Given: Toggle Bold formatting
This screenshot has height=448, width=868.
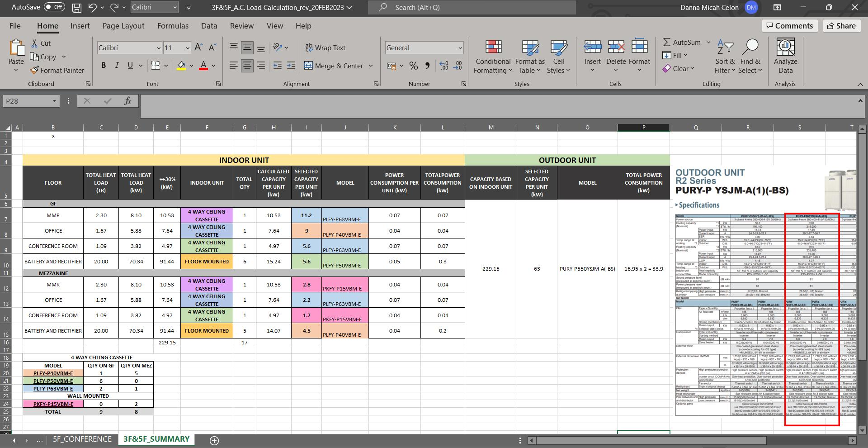Looking at the screenshot, I should (x=104, y=66).
